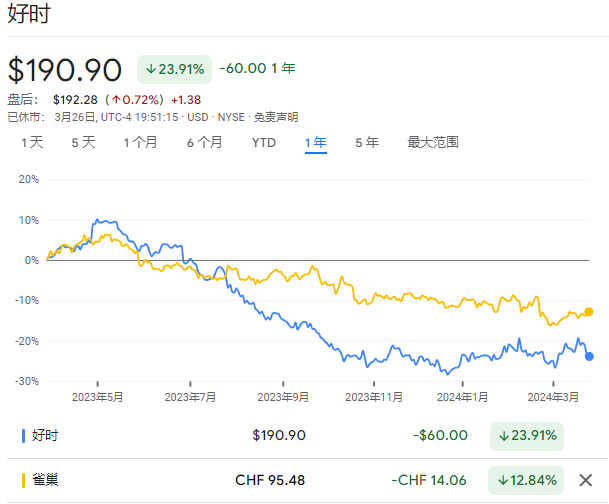Remove 雀巢 comparison with the X icon

coord(585,480)
